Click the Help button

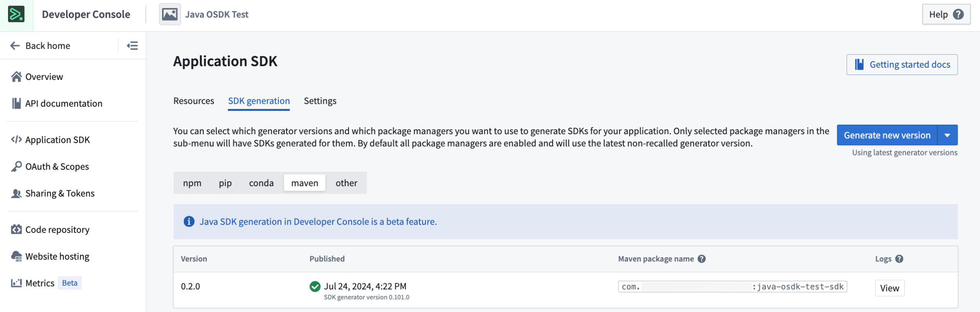pos(946,15)
